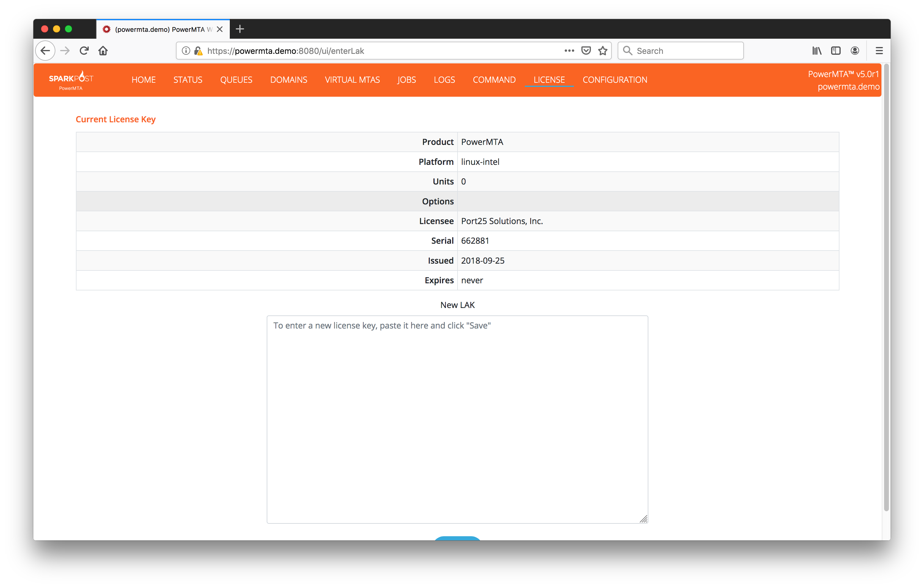924x588 pixels.
Task: Open page actions three-dots menu
Action: pyautogui.click(x=569, y=51)
